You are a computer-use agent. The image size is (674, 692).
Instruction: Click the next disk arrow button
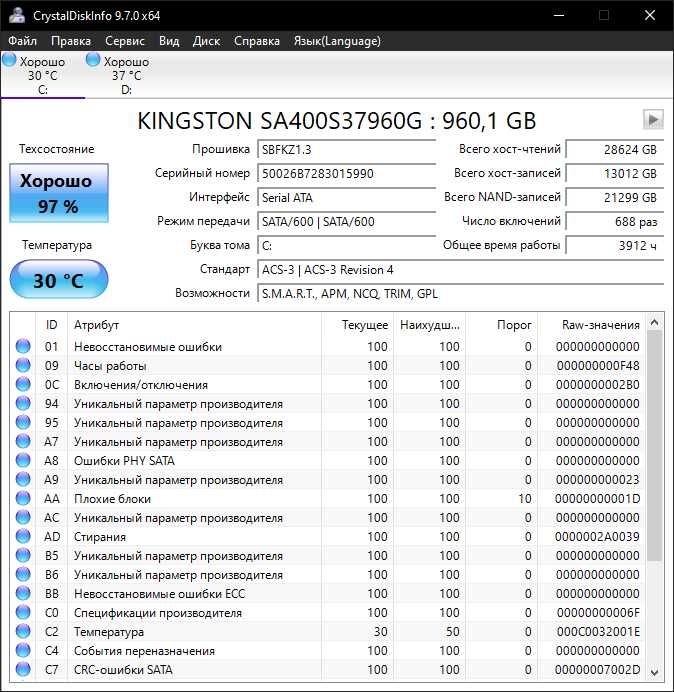tap(653, 120)
